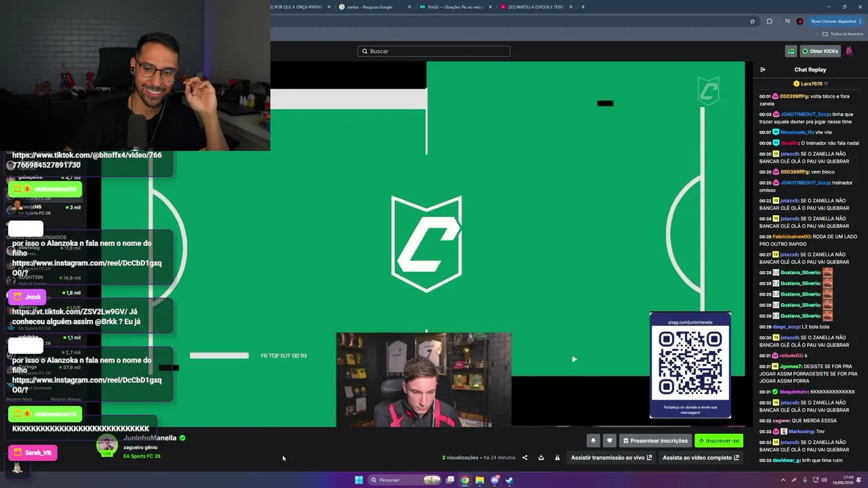
Task: Open the green Kick gift icon
Action: pos(791,52)
